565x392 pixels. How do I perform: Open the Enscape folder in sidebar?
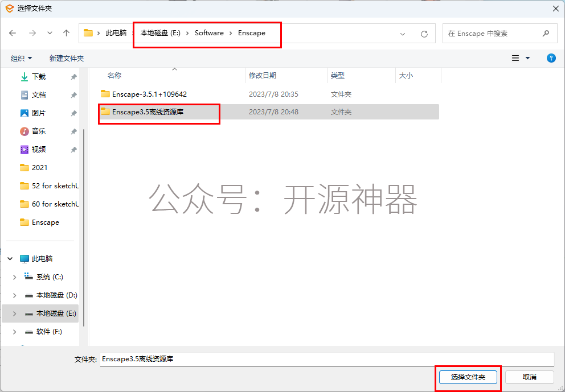click(46, 222)
